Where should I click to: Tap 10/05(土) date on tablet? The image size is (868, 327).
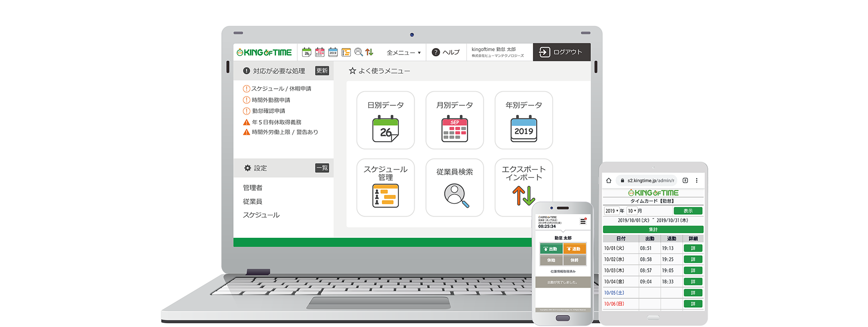(614, 293)
